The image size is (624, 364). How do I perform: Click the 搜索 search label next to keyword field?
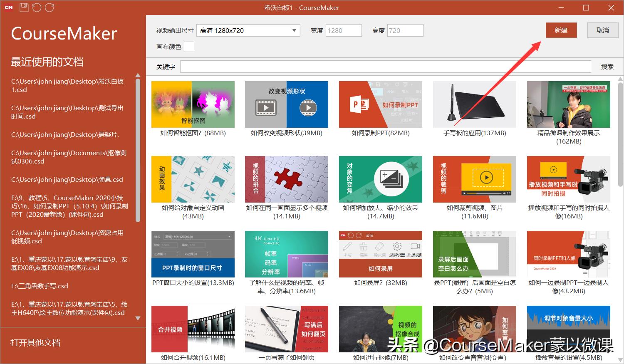click(x=607, y=66)
